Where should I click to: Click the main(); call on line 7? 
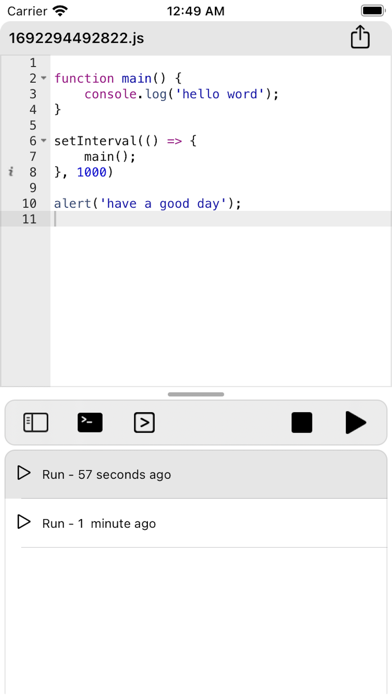(110, 157)
